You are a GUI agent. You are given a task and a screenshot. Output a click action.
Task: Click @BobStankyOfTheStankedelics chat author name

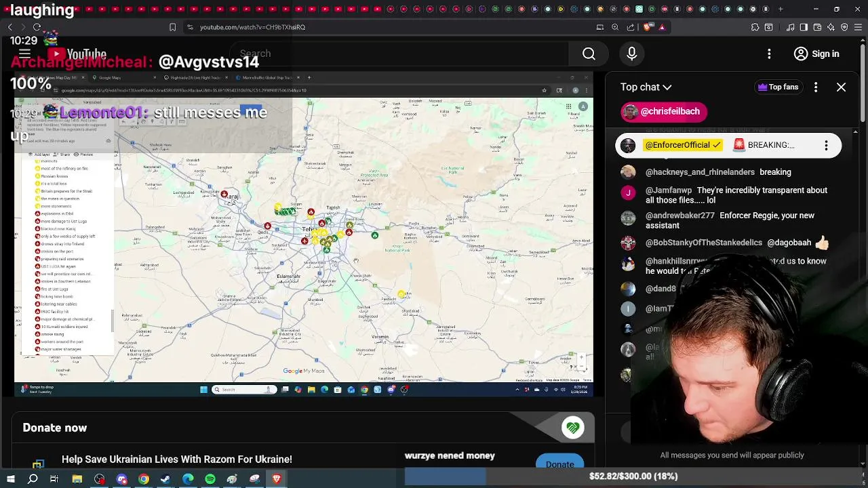click(x=704, y=243)
